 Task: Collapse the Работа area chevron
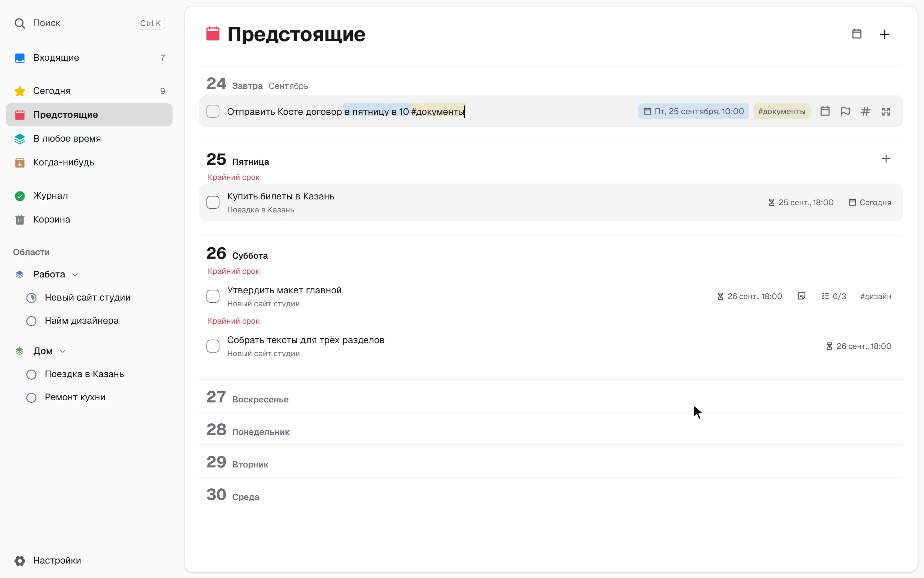[75, 275]
